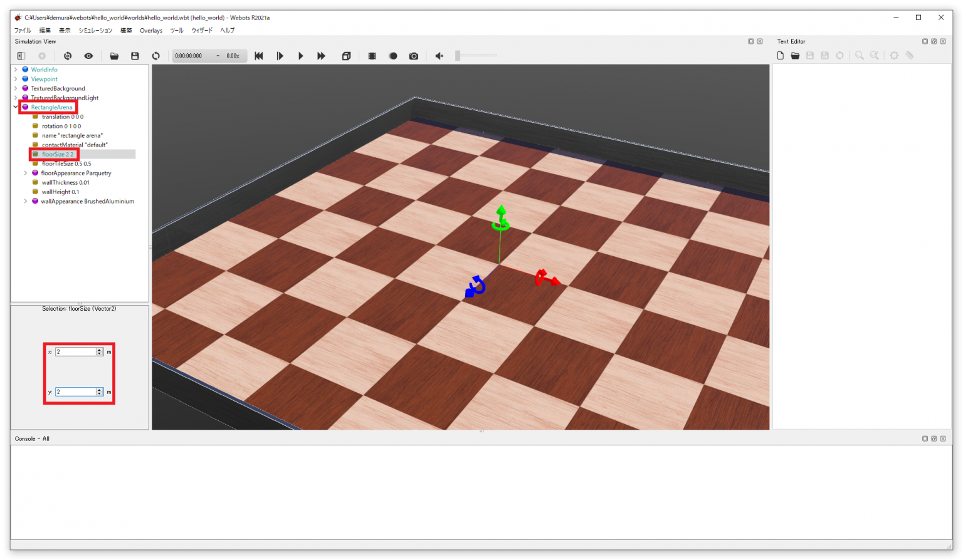
Task: Select the wallHeight 0.1 field
Action: coord(60,192)
